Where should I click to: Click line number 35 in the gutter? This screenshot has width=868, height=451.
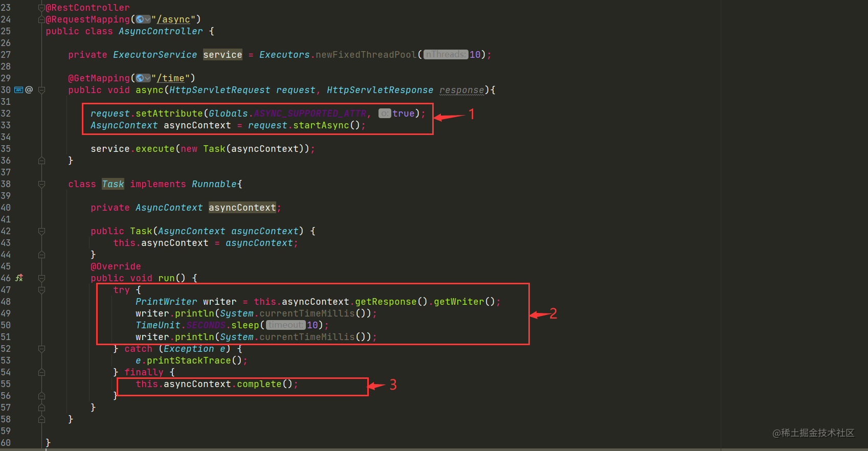(x=6, y=149)
